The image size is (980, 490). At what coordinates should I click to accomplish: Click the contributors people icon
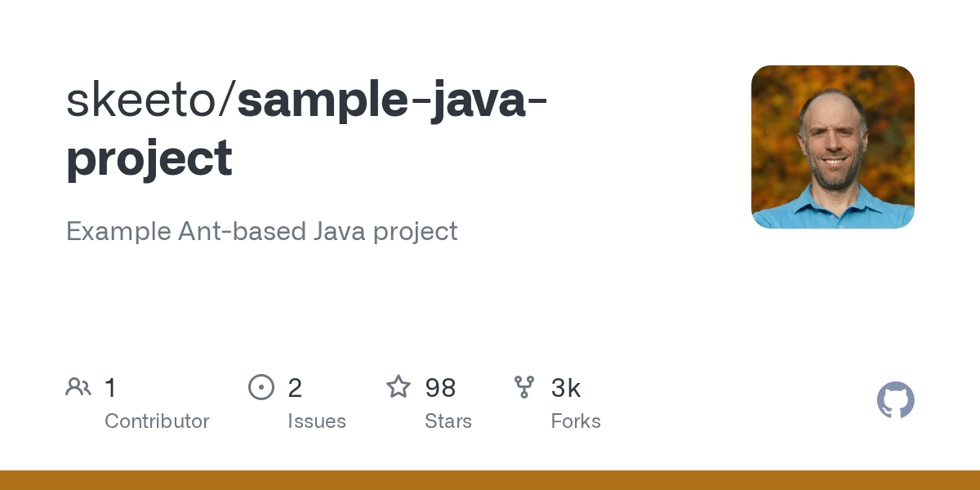point(78,386)
